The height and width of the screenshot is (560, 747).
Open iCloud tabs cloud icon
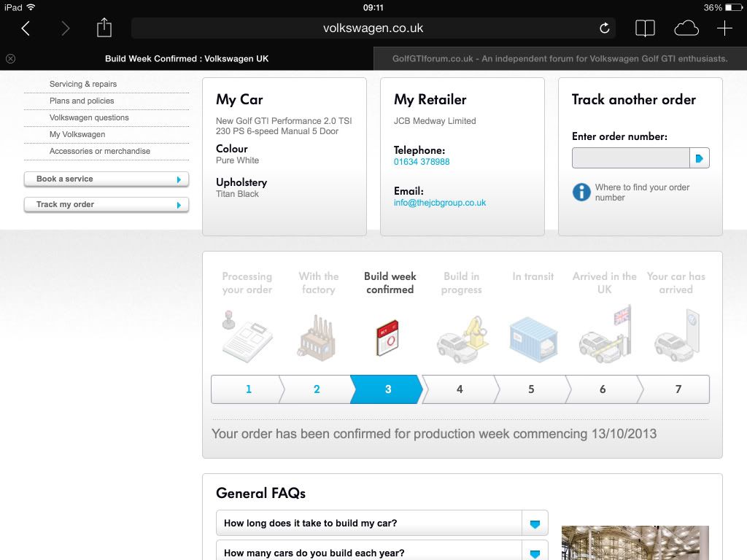pos(686,28)
